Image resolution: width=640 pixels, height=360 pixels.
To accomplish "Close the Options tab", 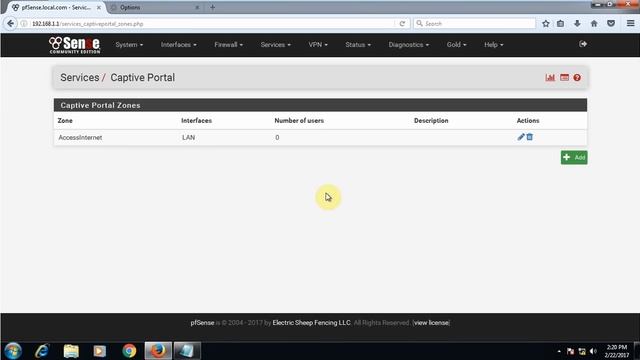I will tap(197, 7).
